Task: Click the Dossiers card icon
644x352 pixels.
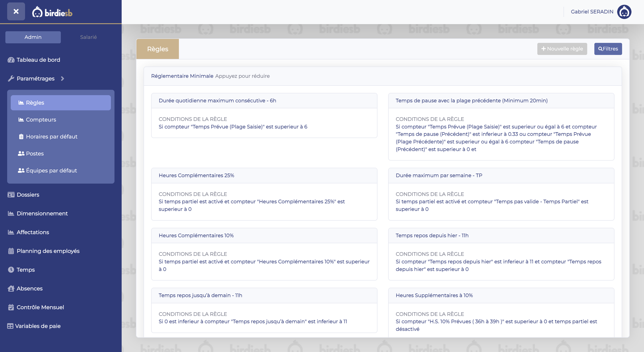Action: tap(11, 195)
